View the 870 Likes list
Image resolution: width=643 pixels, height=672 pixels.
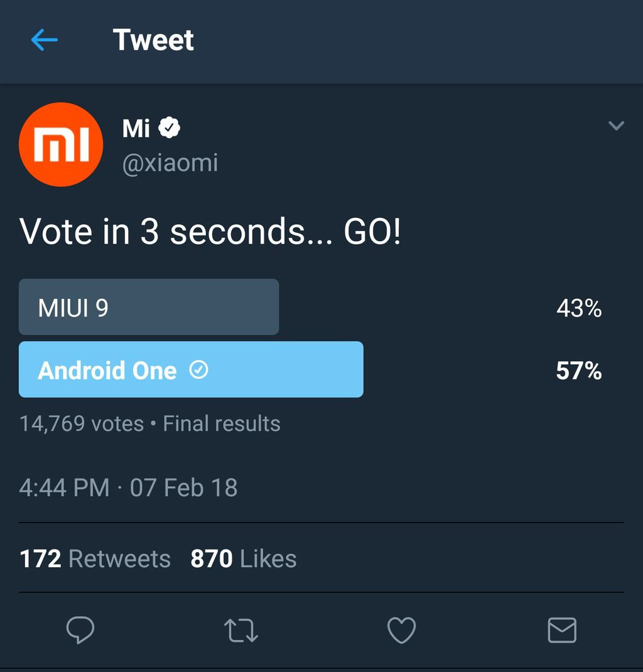pos(243,558)
